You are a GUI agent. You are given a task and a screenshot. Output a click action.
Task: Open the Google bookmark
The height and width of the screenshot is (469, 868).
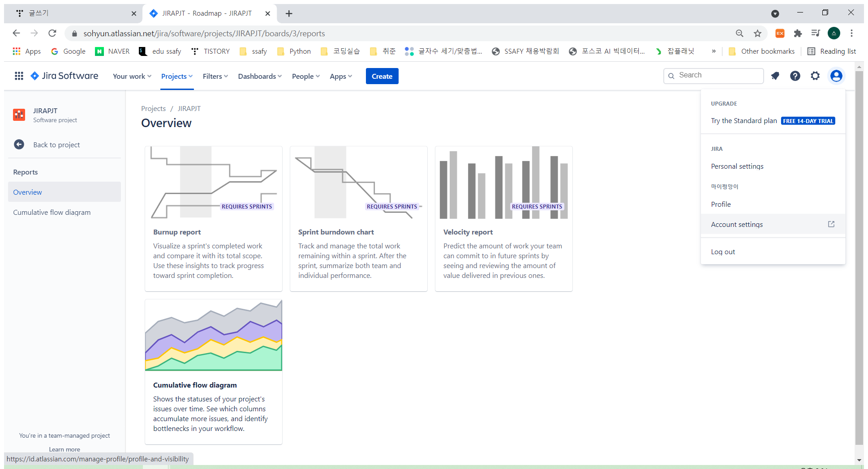[68, 51]
